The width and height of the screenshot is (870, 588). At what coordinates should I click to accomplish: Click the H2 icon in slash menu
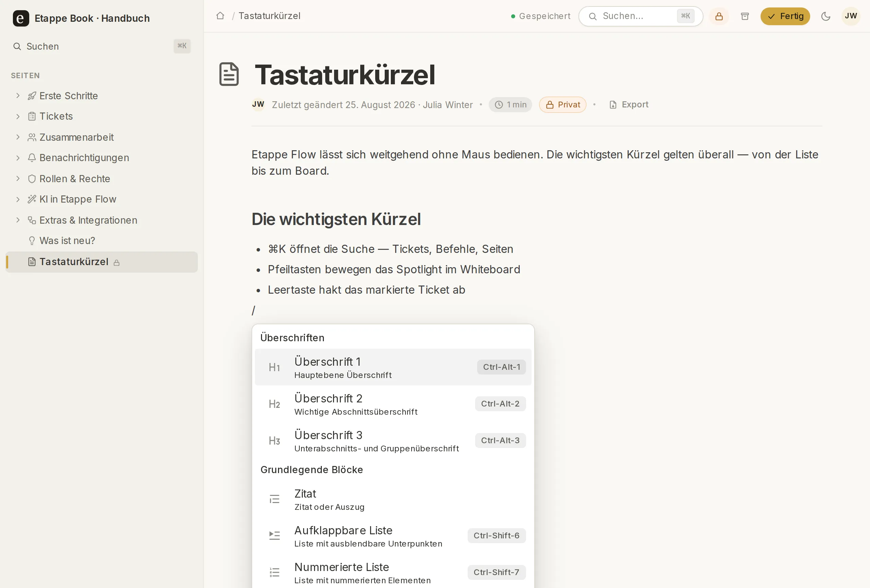pos(274,404)
